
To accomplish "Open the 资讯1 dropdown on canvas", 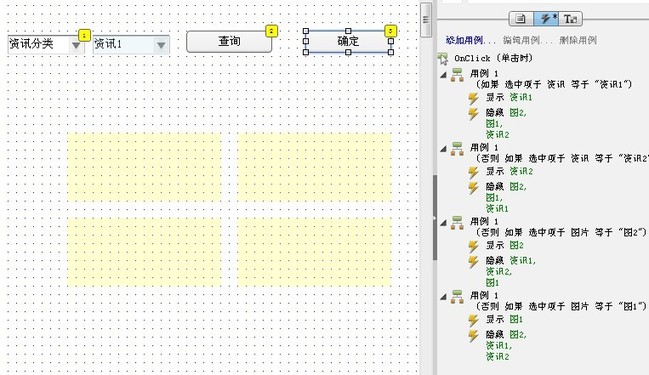I will [131, 44].
